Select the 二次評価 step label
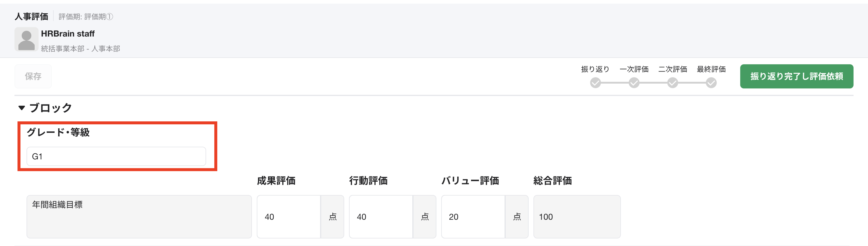 (673, 69)
